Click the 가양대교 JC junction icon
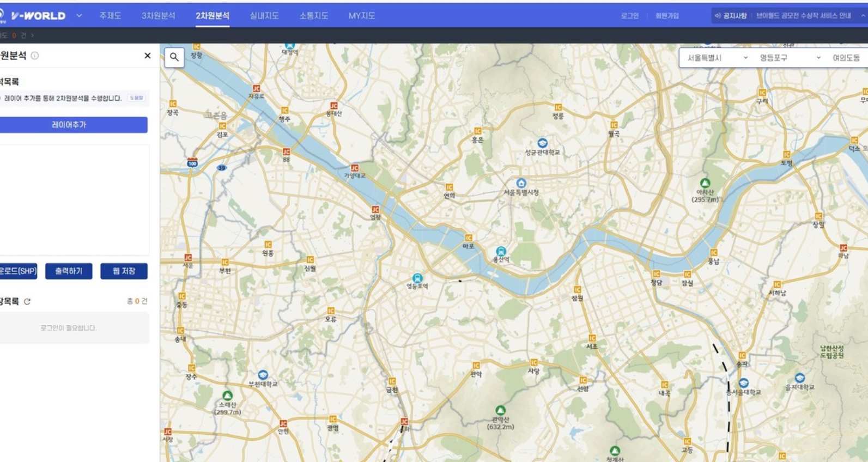 pyautogui.click(x=355, y=168)
